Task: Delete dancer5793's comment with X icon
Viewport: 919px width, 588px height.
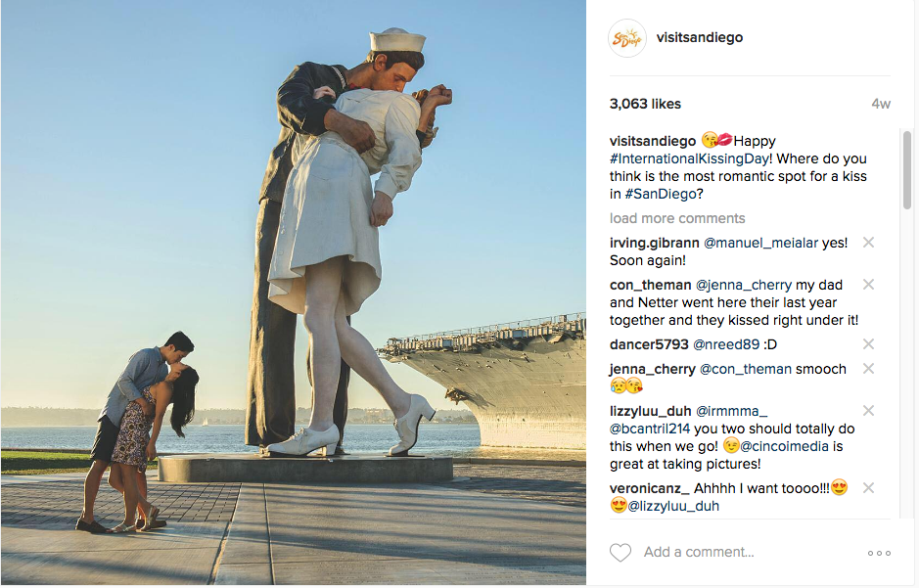Action: [868, 344]
